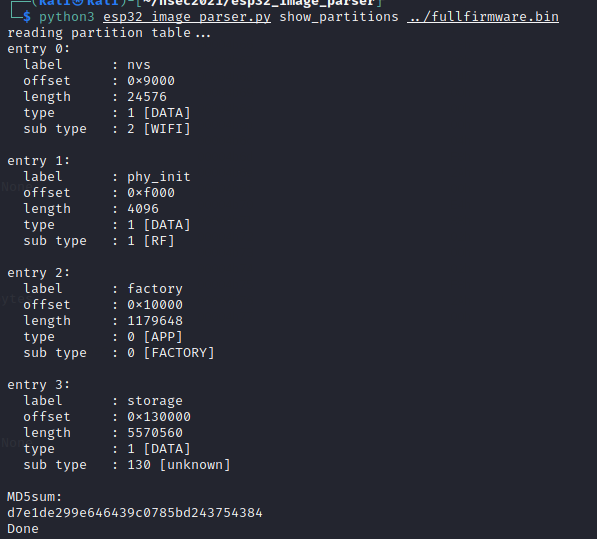597x539 pixels.
Task: Select the MD5 hash value text
Action: tap(135, 513)
